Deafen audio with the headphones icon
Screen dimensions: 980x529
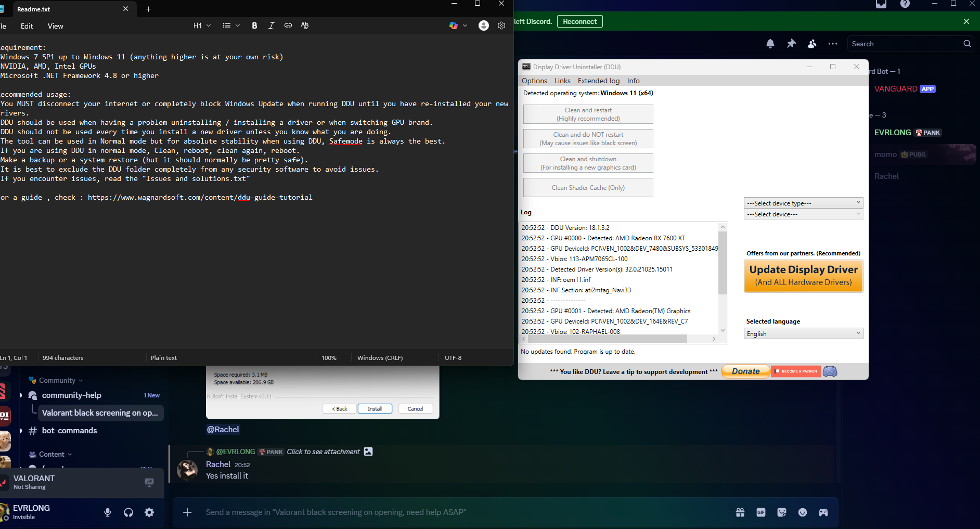coord(128,512)
